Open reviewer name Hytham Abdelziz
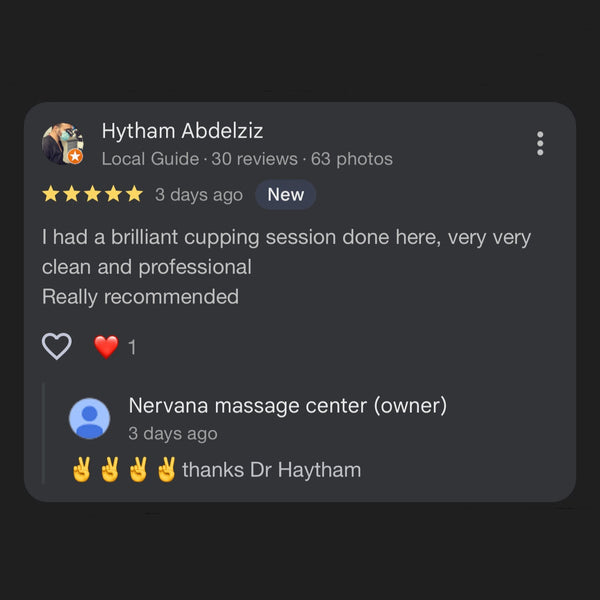 [x=182, y=131]
